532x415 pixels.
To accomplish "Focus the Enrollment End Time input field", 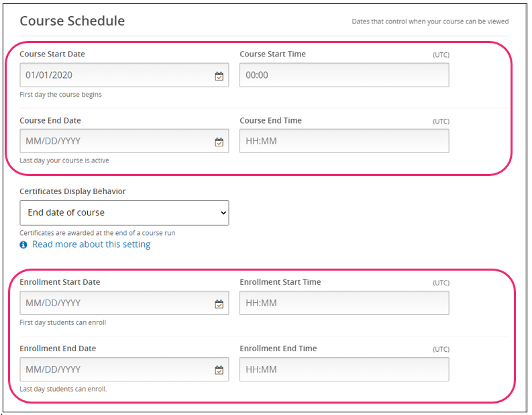I will [x=343, y=370].
